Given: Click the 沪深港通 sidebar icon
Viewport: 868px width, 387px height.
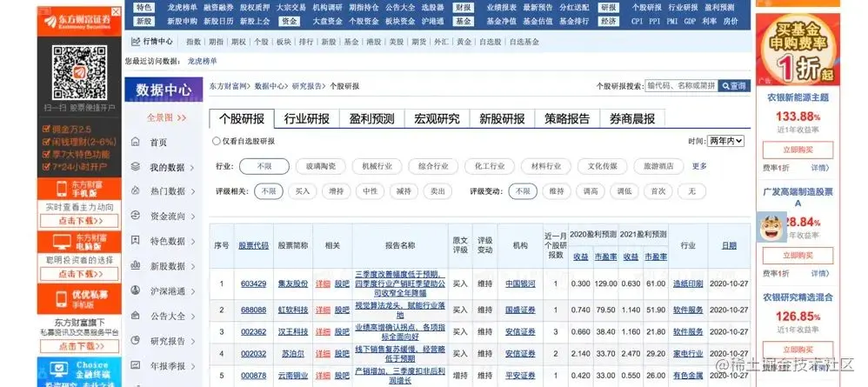Looking at the screenshot, I should [x=136, y=290].
